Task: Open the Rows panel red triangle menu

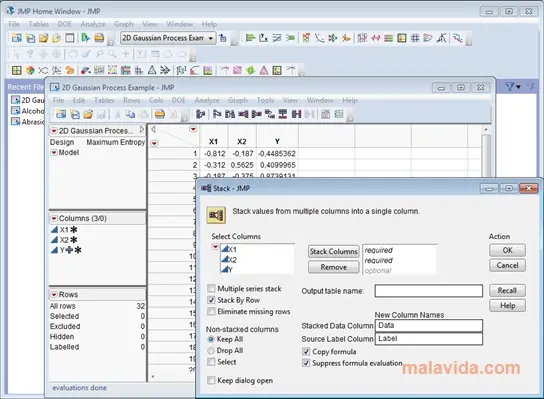Action: [x=54, y=295]
